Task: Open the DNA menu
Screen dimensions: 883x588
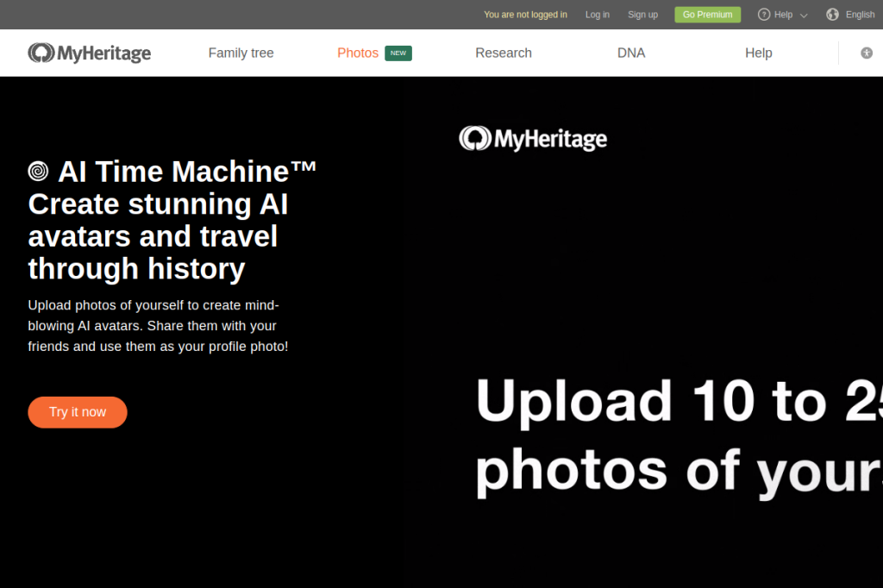Action: [x=630, y=53]
